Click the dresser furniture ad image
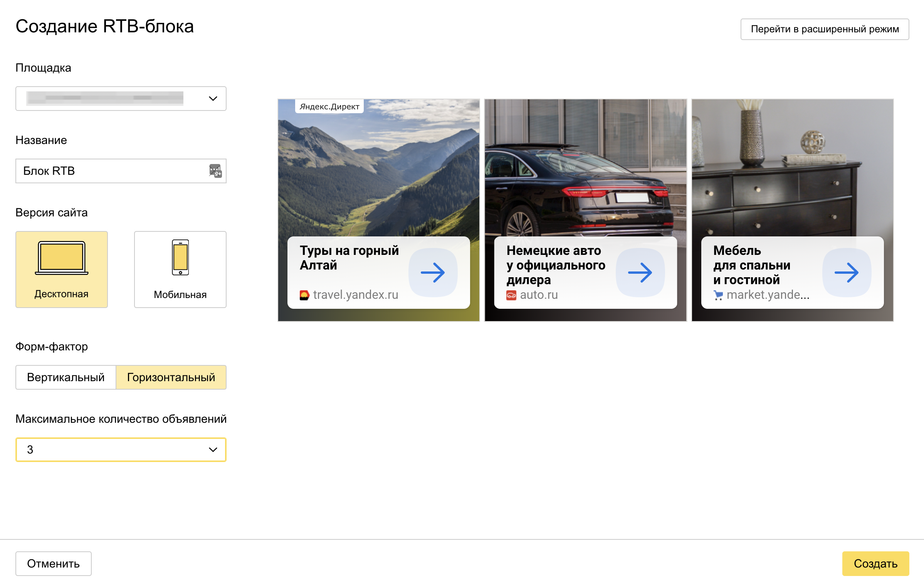Image resolution: width=924 pixels, height=586 pixels. (793, 168)
